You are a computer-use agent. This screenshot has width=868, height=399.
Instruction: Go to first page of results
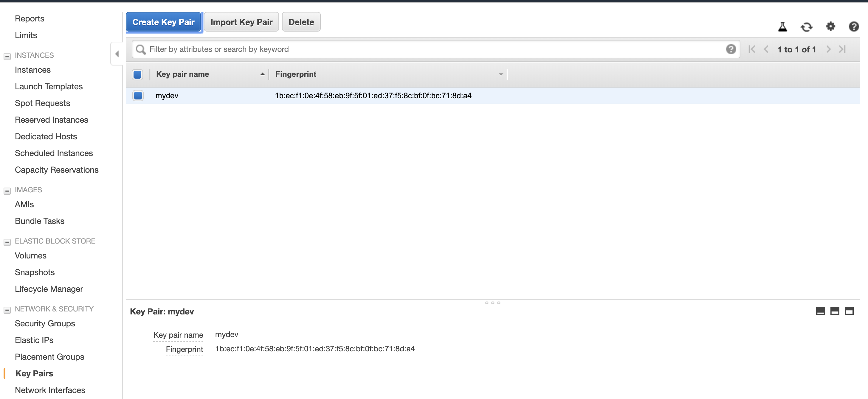751,49
